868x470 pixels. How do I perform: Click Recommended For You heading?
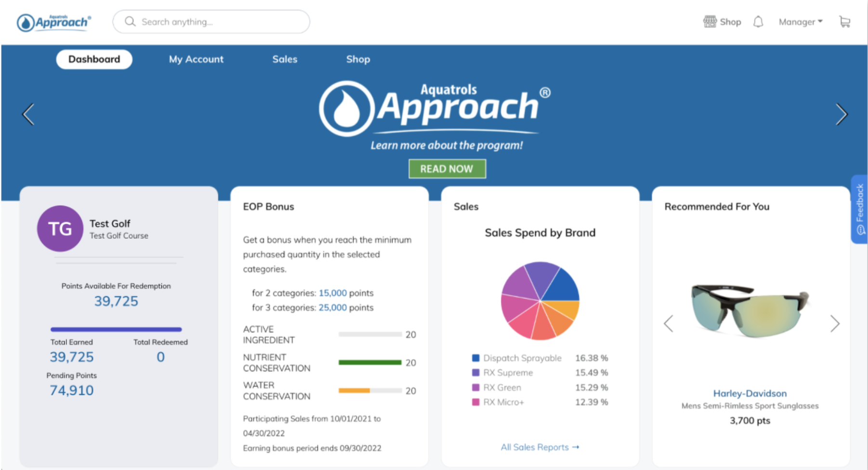(x=717, y=207)
